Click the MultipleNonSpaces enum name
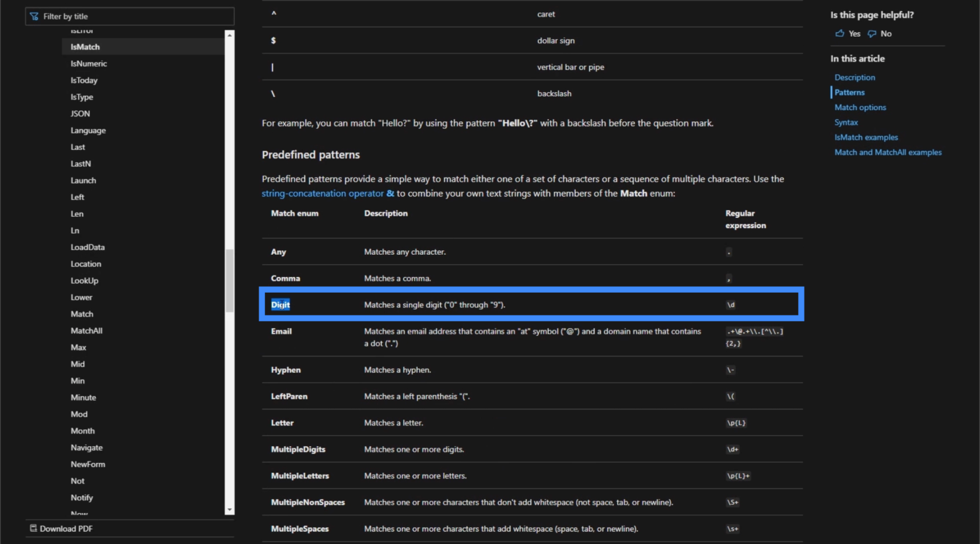 pos(308,503)
